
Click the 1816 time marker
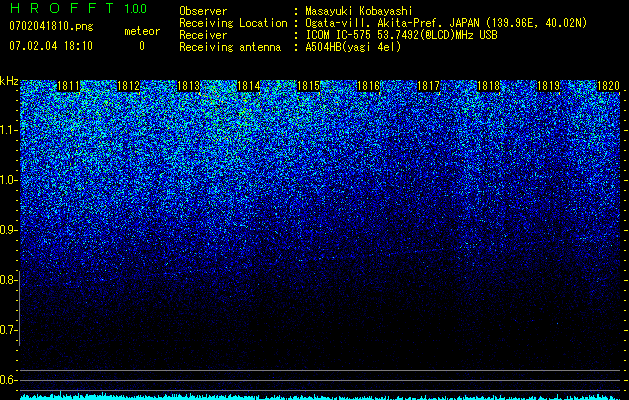point(368,86)
